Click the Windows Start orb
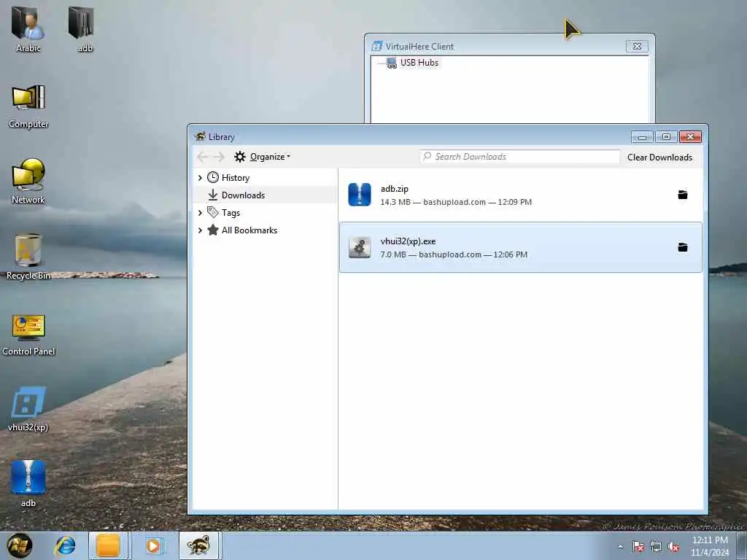 (x=20, y=545)
